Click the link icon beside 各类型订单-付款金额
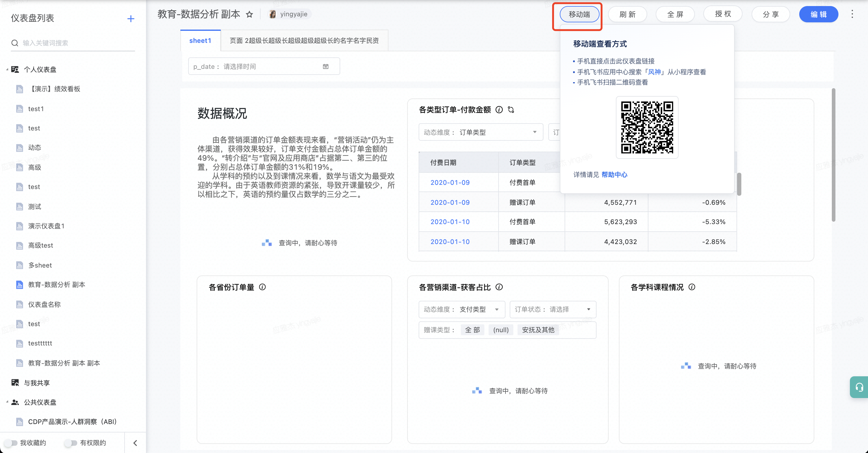 [511, 110]
